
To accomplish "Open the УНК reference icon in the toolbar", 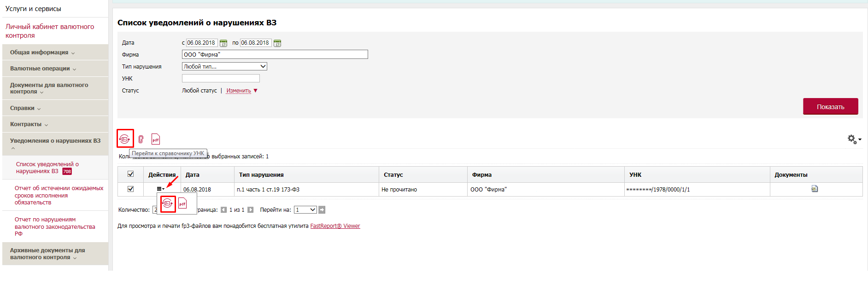I will tap(125, 139).
